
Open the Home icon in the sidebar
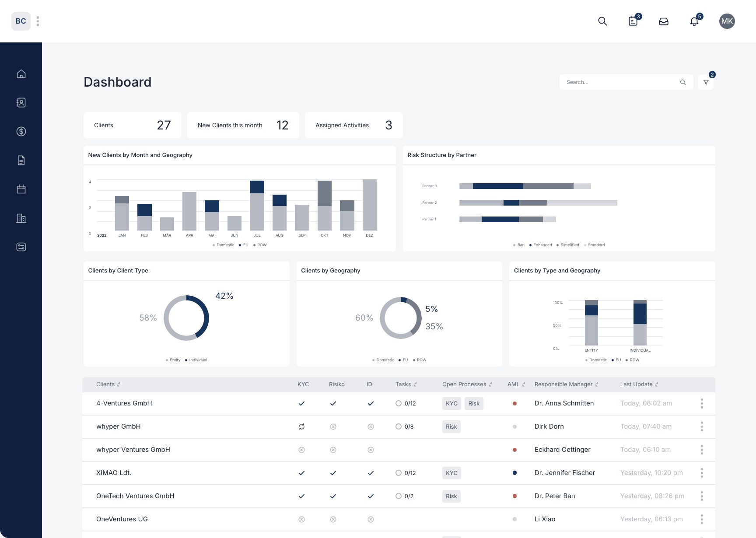coord(21,73)
